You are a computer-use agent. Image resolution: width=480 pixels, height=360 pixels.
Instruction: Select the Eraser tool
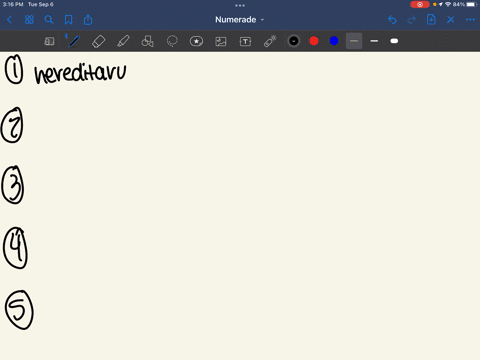tap(98, 41)
